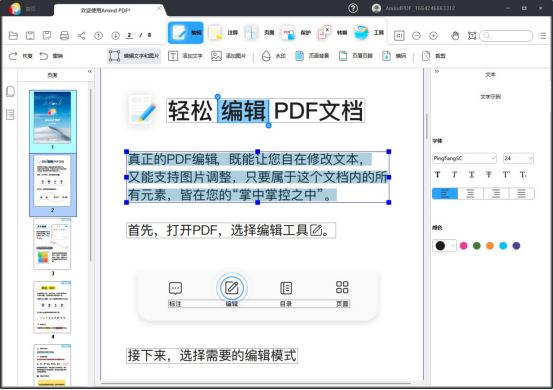Set center text alignment
The image size is (553, 390).
pyautogui.click(x=470, y=194)
